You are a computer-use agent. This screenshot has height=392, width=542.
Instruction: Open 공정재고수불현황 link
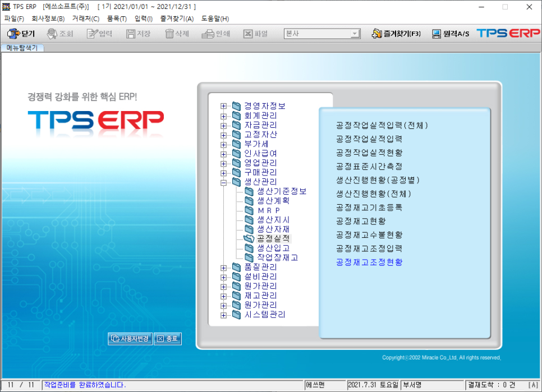[x=369, y=235]
